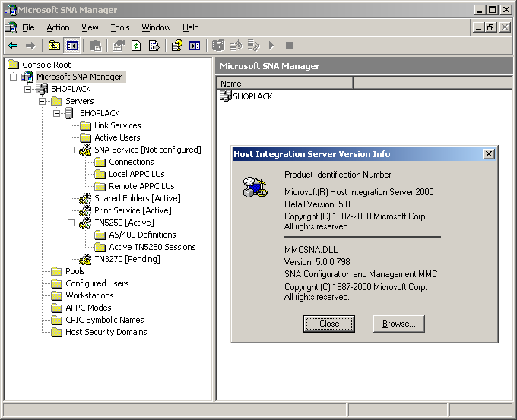Click the action pane toolbar icon next to Help
The height and width of the screenshot is (420, 517).
tap(195, 46)
